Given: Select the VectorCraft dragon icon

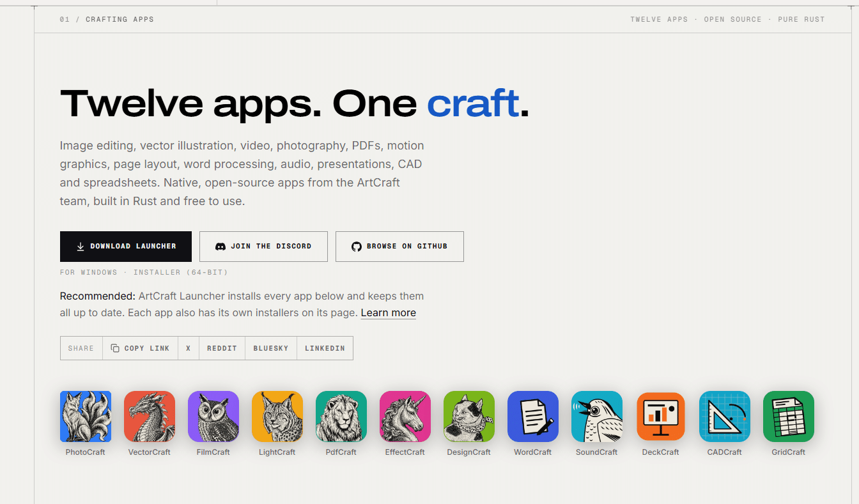Looking at the screenshot, I should tap(150, 416).
